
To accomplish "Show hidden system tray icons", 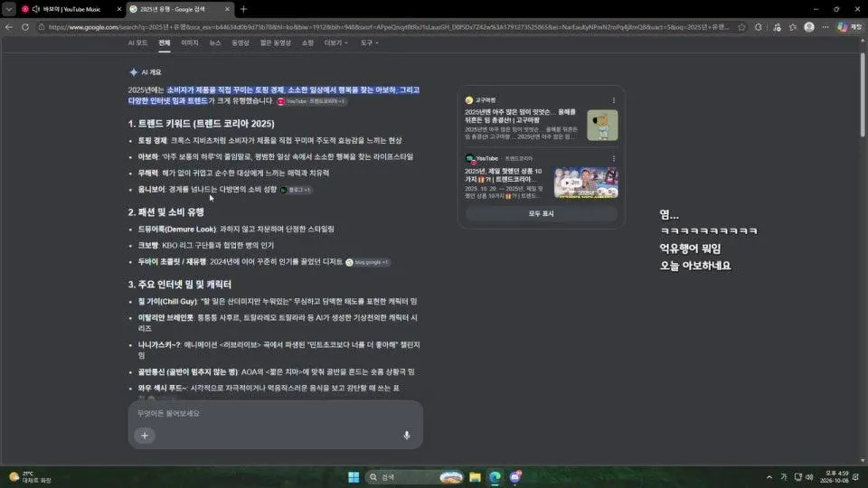I will coord(769,477).
